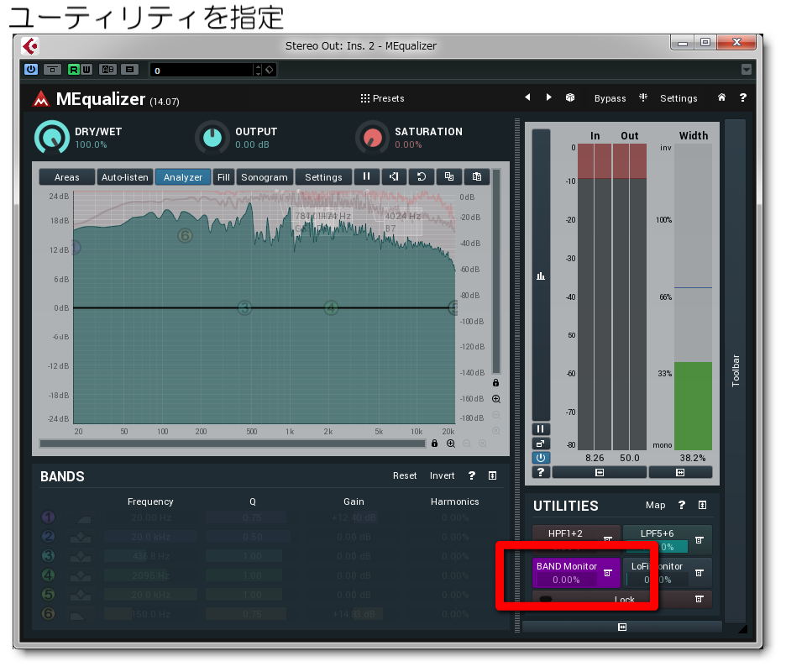786x672 pixels.
Task: Click the paste icon in graph toolbar
Action: [477, 176]
